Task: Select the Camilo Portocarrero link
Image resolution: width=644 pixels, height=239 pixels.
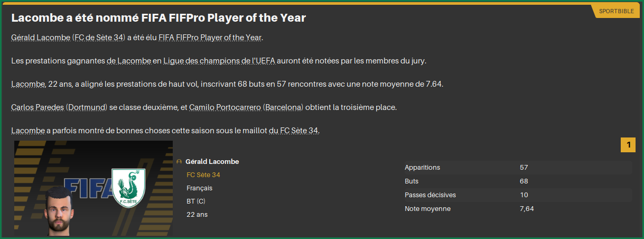Action: tap(225, 107)
